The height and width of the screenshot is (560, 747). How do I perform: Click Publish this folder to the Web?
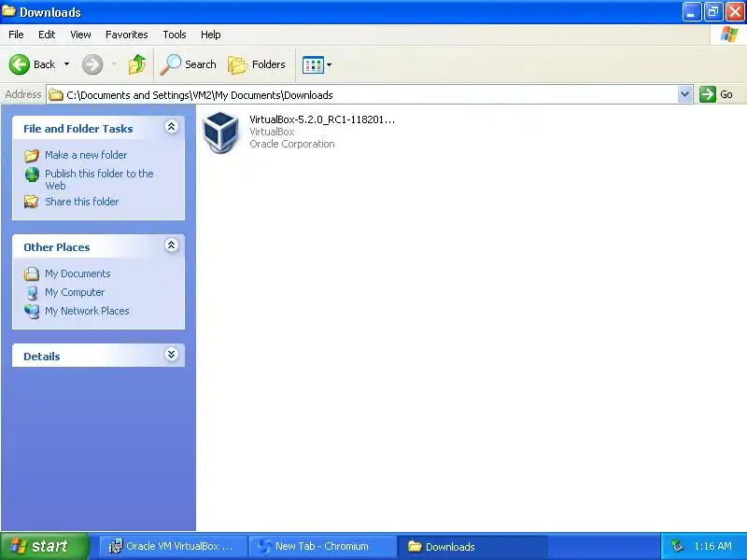tap(99, 179)
